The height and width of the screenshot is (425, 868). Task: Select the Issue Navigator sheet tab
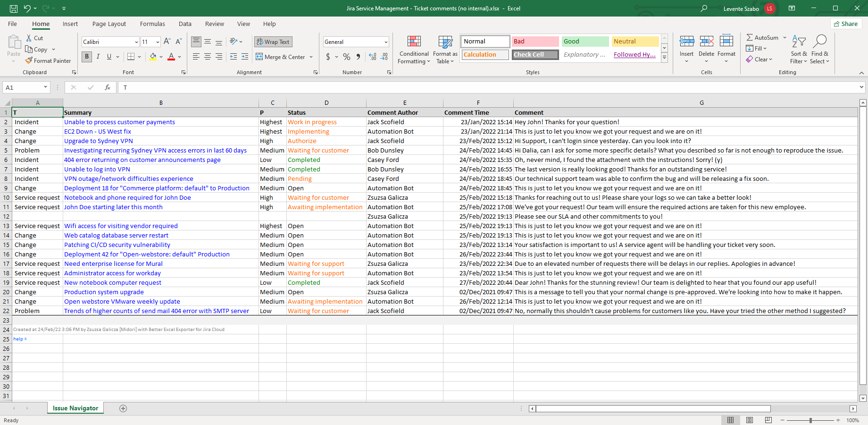point(75,408)
